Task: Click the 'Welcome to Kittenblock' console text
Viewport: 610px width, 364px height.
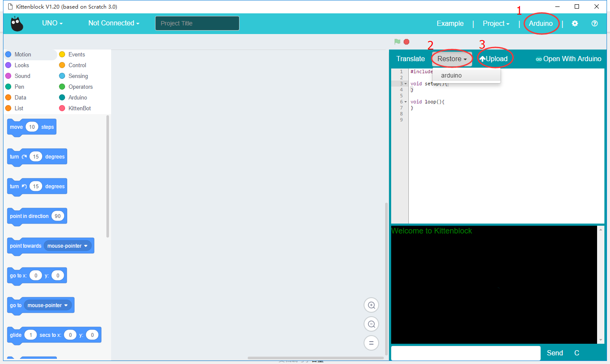Action: coord(432,231)
